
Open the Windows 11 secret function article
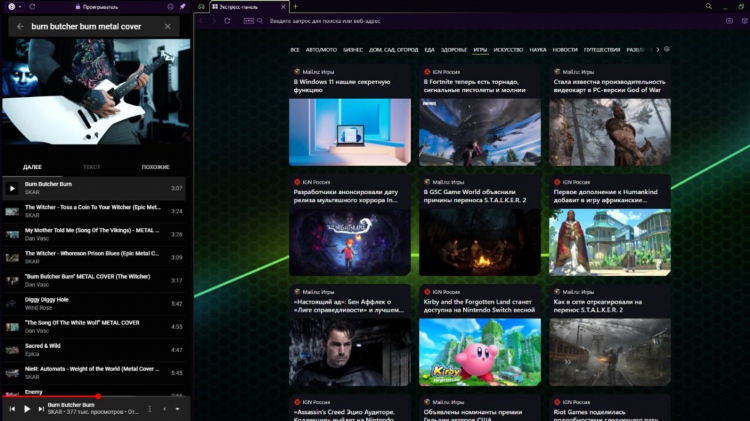(350, 115)
